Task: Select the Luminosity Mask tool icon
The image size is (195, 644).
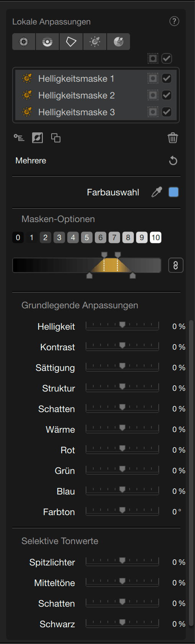Action: (95, 42)
